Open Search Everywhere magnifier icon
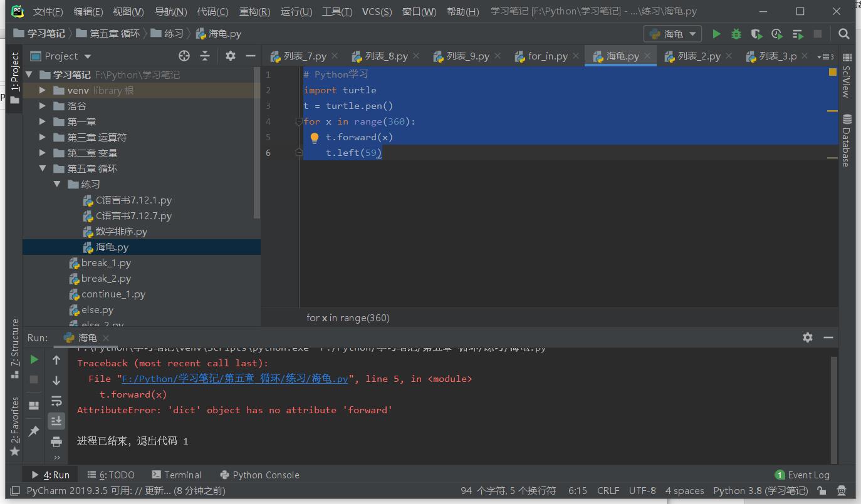861x504 pixels. pos(843,34)
